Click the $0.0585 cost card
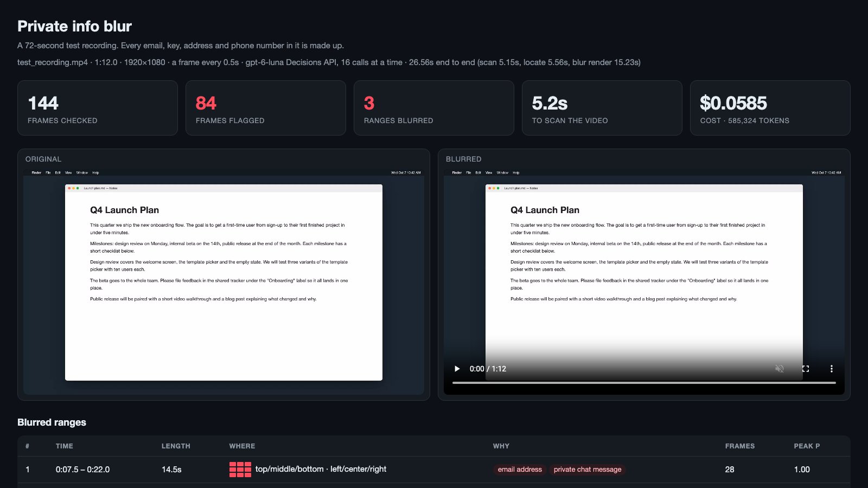868x488 pixels. click(770, 108)
